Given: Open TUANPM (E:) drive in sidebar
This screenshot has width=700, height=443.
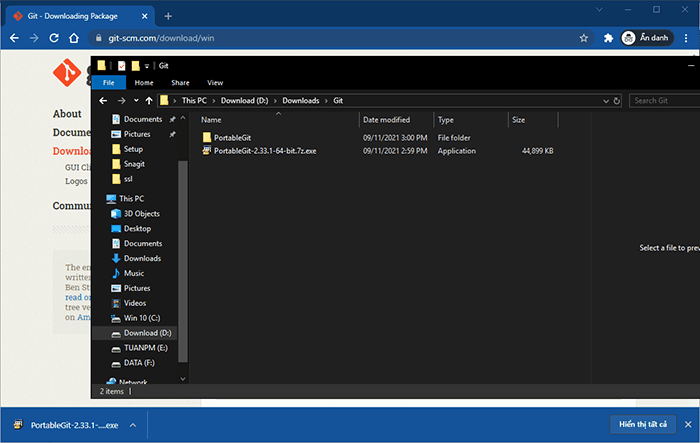Looking at the screenshot, I should pos(148,347).
